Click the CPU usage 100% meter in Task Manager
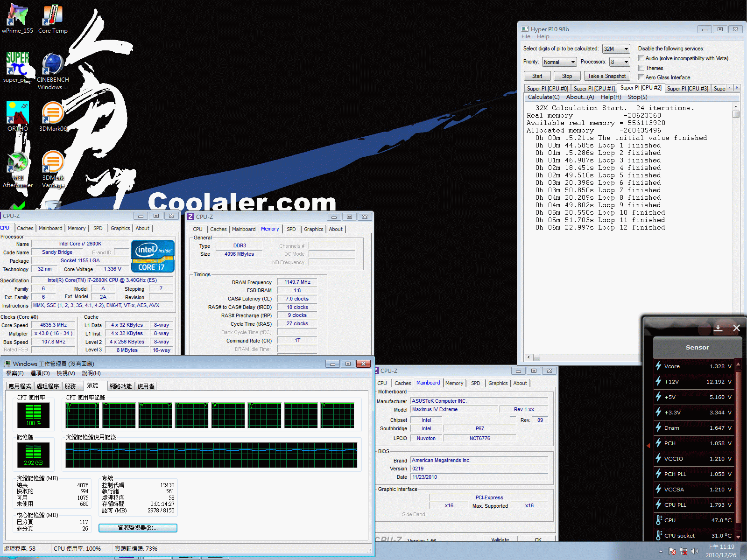The width and height of the screenshot is (747, 560). click(x=33, y=415)
